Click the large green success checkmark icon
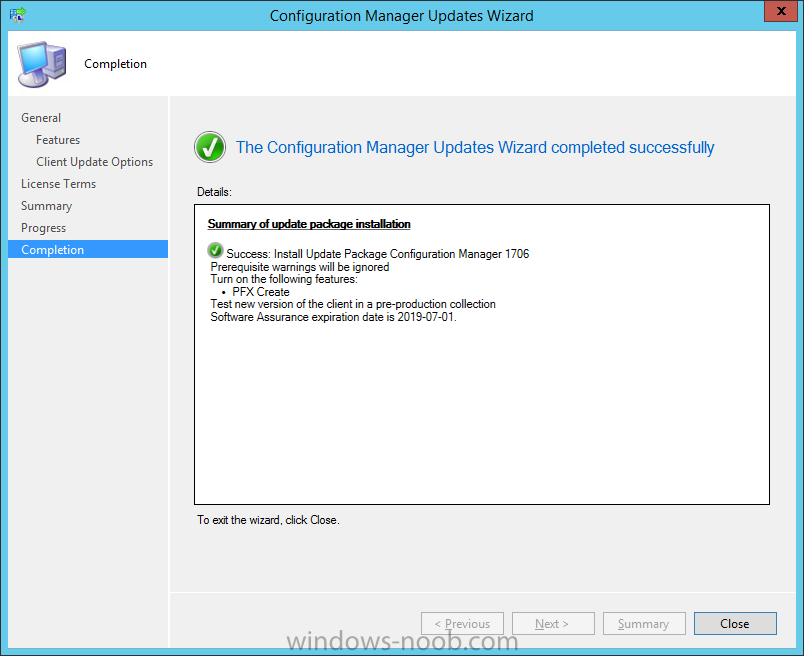804x656 pixels. [210, 147]
